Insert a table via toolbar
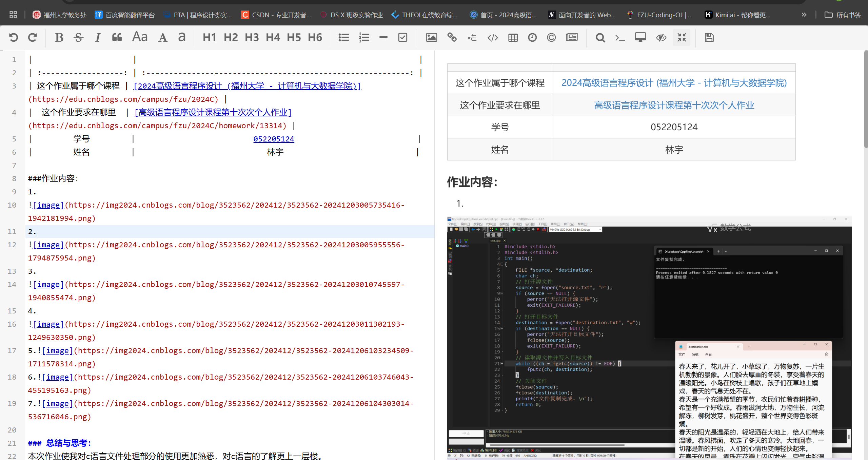868x460 pixels. coord(513,37)
